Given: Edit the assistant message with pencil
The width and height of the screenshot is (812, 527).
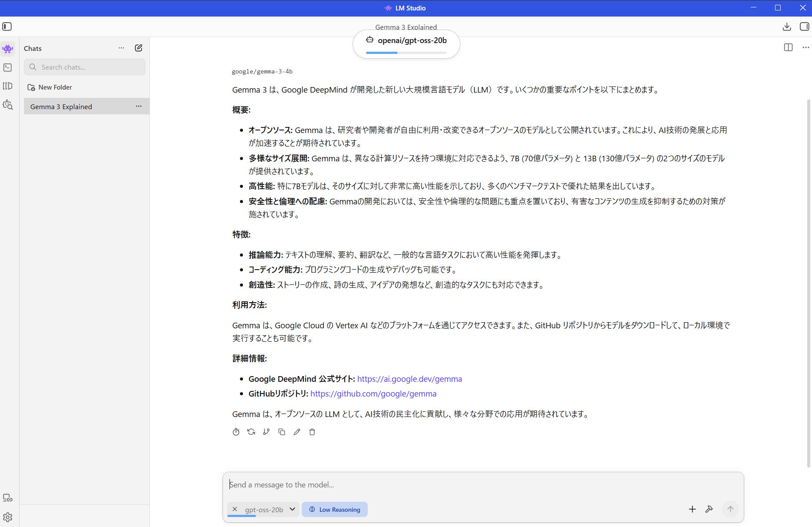Looking at the screenshot, I should click(x=297, y=432).
